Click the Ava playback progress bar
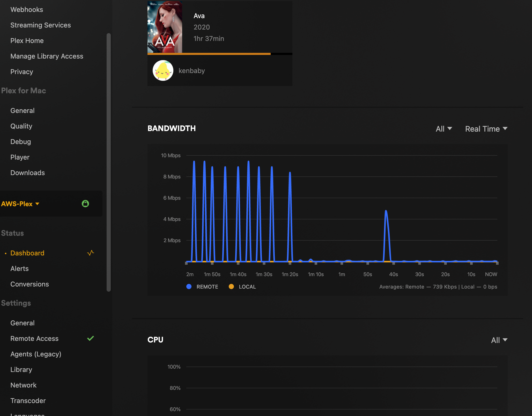 pyautogui.click(x=220, y=54)
